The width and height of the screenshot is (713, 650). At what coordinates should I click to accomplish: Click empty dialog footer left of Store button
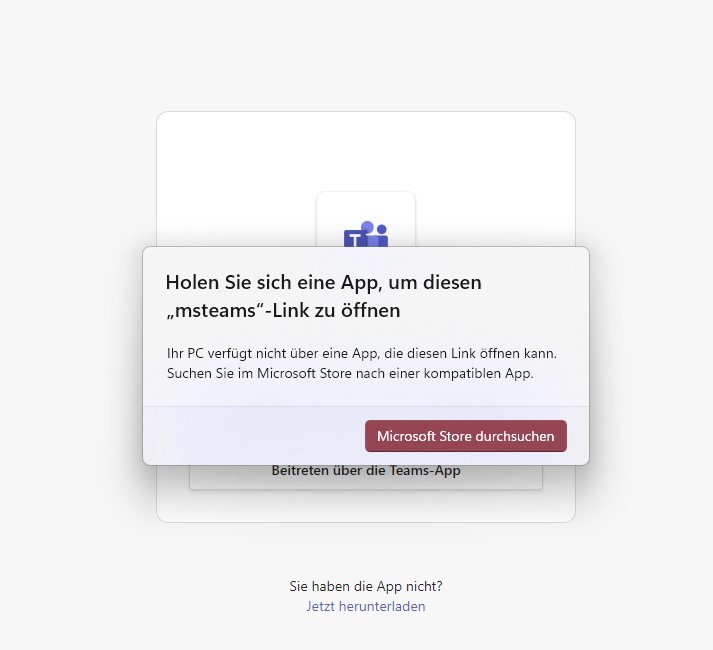click(x=254, y=436)
